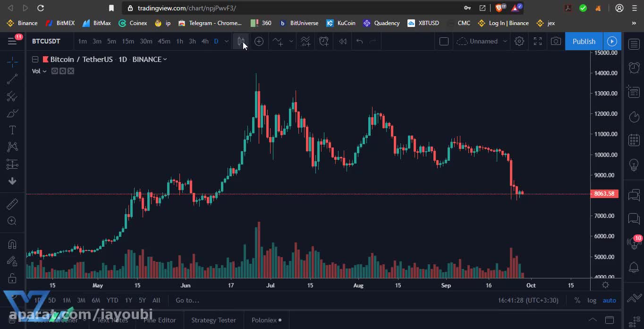Expand the time interval dropdown arrow
Screen dimensions: 644x329
pyautogui.click(x=227, y=41)
